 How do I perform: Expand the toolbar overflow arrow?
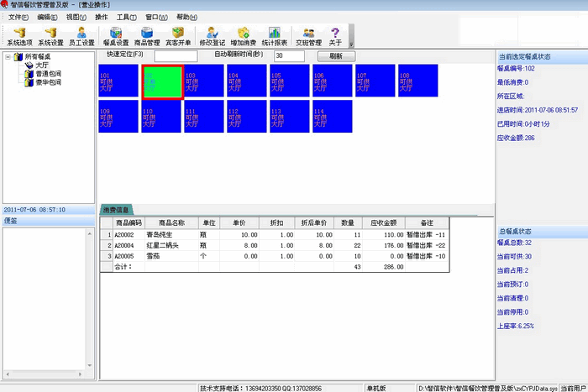click(351, 42)
